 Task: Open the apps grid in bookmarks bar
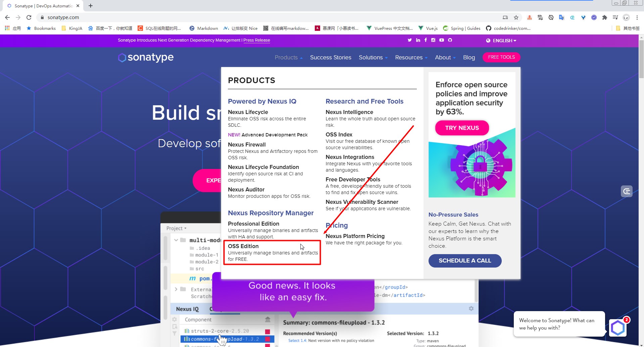pyautogui.click(x=7, y=28)
